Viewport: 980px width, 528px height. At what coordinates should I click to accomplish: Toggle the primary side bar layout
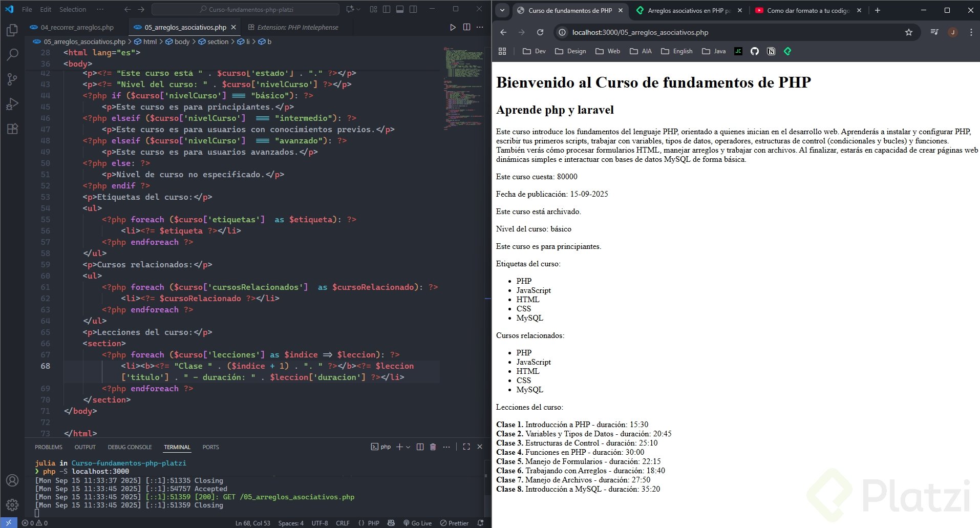[x=387, y=9]
